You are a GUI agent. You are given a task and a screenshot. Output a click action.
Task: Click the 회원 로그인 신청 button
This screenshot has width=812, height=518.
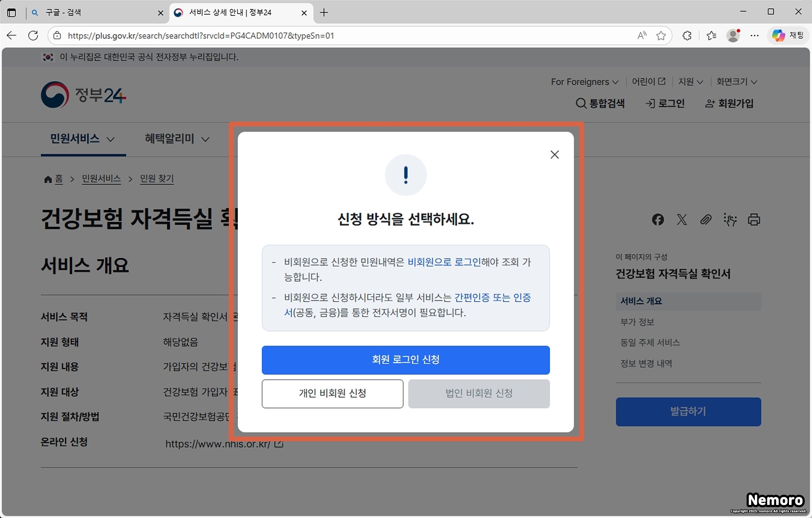(x=405, y=360)
